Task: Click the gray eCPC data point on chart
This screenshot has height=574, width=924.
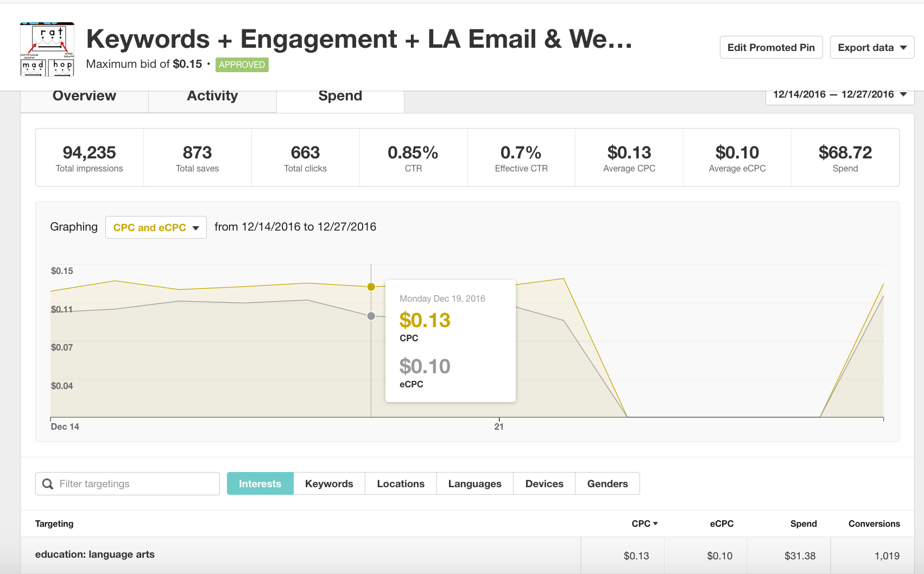Action: [371, 316]
